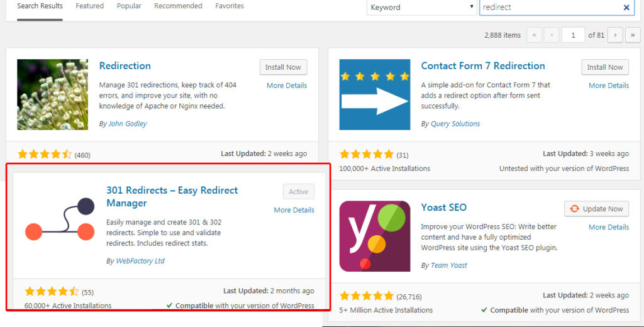The width and height of the screenshot is (644, 327).
Task: Switch to the Popular tab
Action: pyautogui.click(x=129, y=6)
